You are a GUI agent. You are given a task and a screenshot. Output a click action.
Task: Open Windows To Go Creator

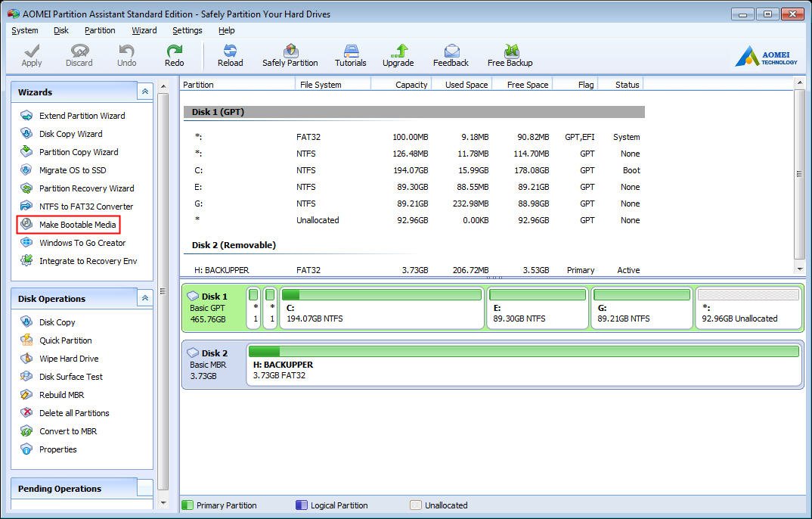(x=82, y=243)
